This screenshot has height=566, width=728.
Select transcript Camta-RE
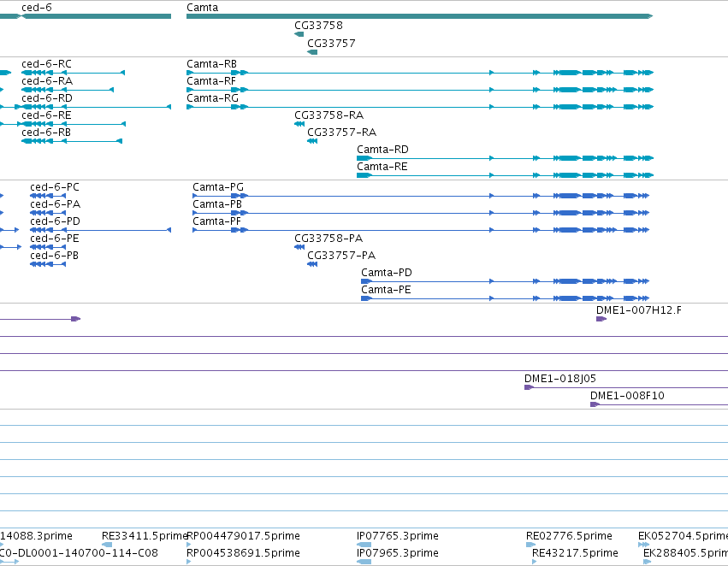tap(382, 167)
